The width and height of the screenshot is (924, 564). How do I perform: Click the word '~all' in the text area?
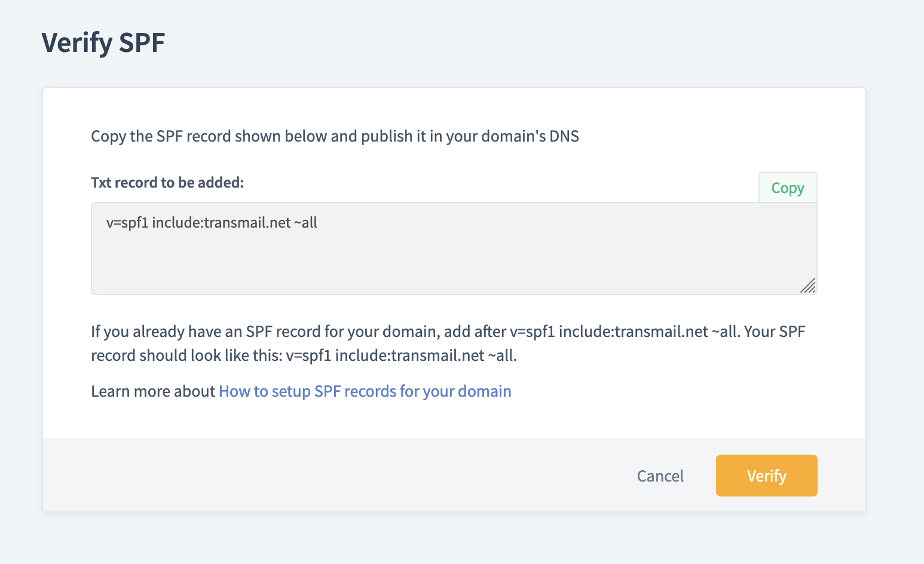[x=305, y=223]
